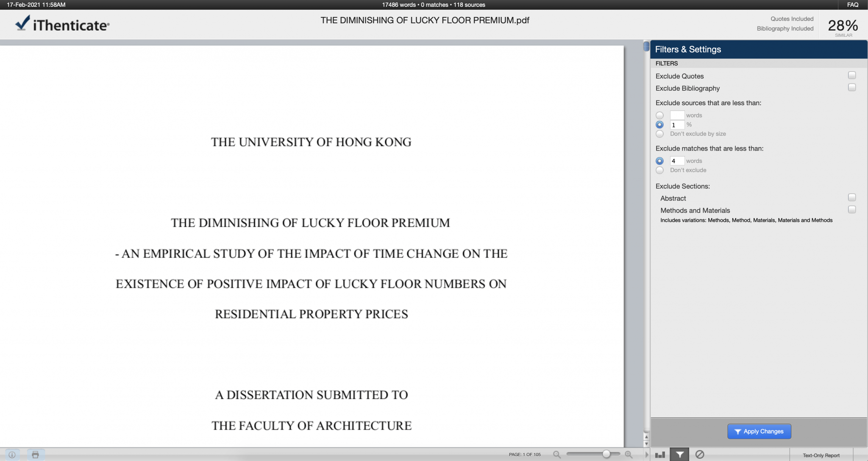
Task: Open the excluded sources icon
Action: [700, 455]
